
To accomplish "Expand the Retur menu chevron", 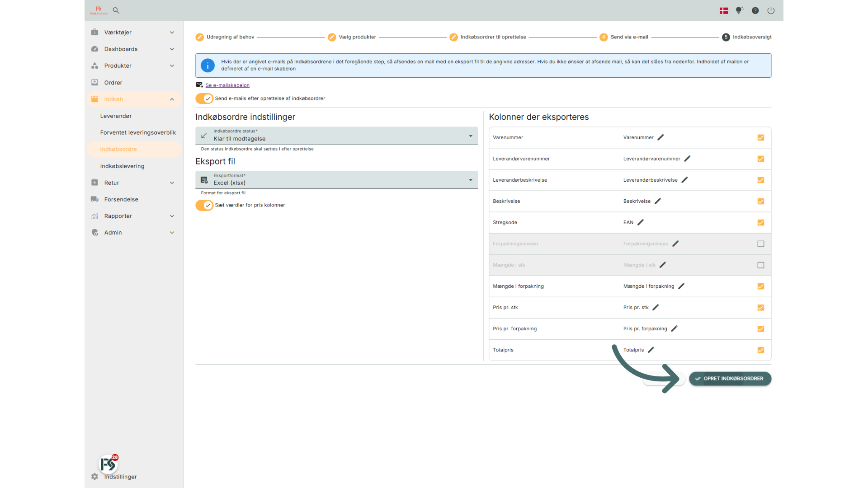I will (172, 183).
